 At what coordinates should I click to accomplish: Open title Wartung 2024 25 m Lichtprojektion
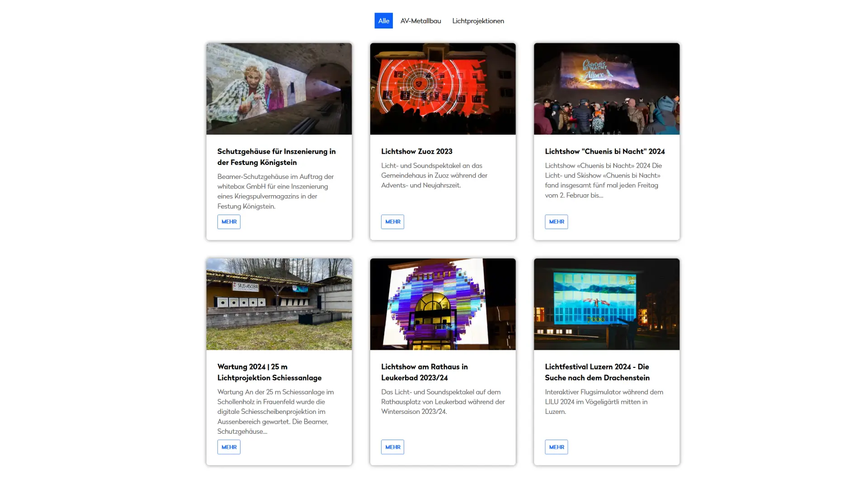click(x=269, y=372)
